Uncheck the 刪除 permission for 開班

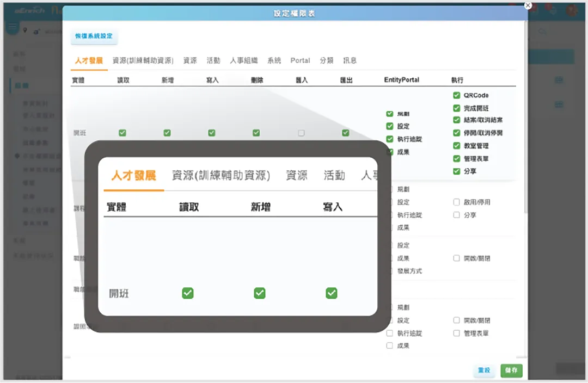(256, 133)
